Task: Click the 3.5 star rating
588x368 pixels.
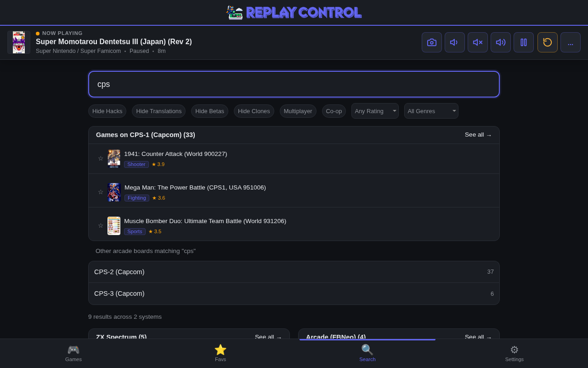Action: (155, 231)
